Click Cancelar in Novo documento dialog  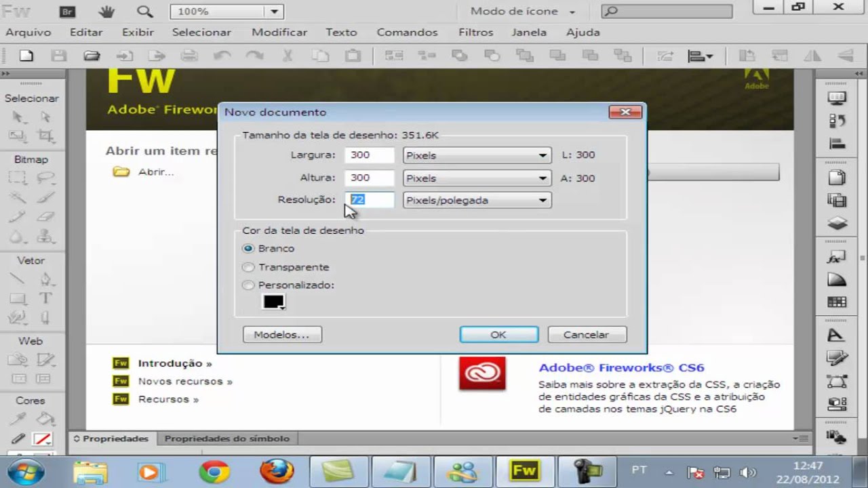click(x=586, y=335)
